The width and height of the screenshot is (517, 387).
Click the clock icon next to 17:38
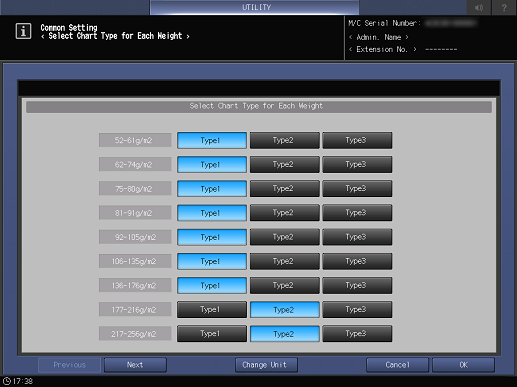[x=7, y=381]
